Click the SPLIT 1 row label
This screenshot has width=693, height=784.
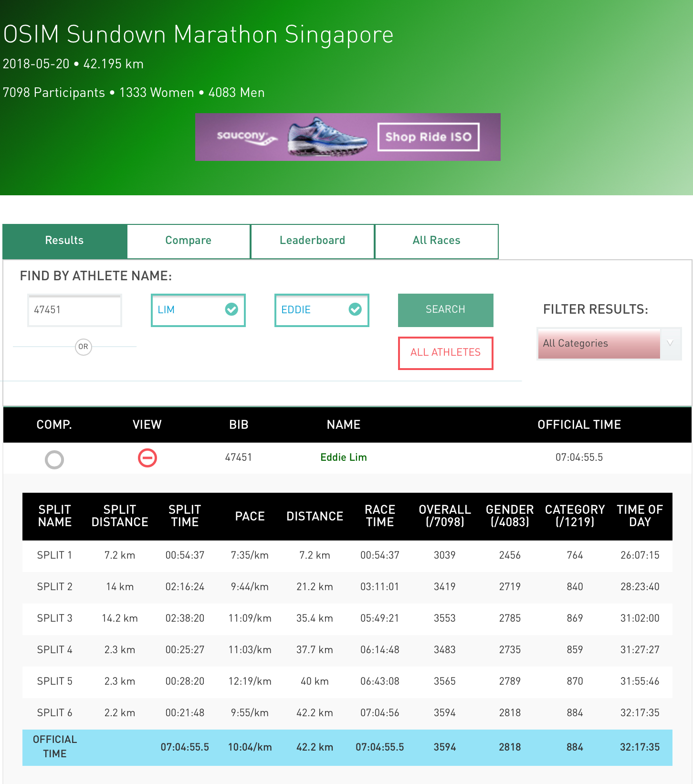pyautogui.click(x=54, y=555)
